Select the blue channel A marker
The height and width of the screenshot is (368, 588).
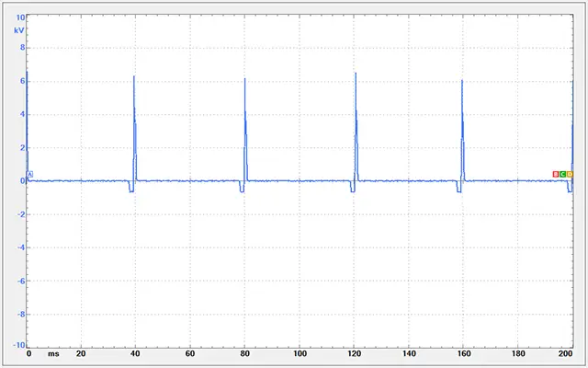30,174
